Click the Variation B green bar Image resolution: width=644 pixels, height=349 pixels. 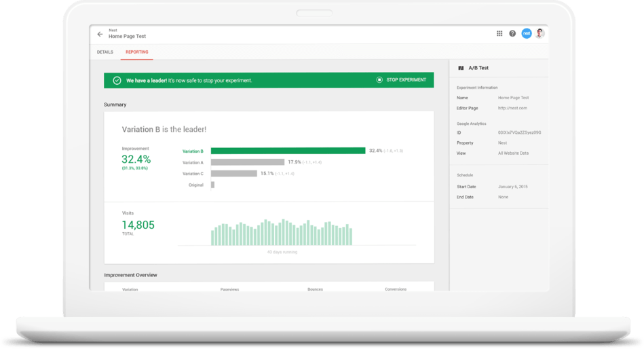tap(288, 151)
